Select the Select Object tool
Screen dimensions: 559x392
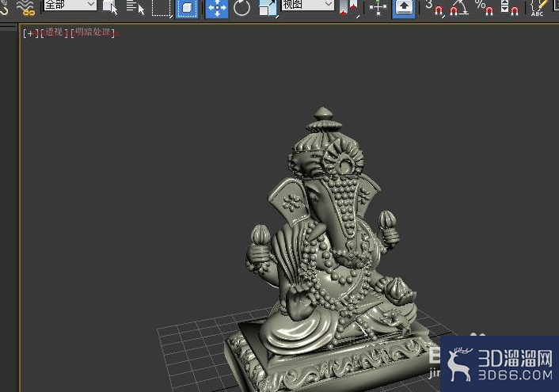110,7
